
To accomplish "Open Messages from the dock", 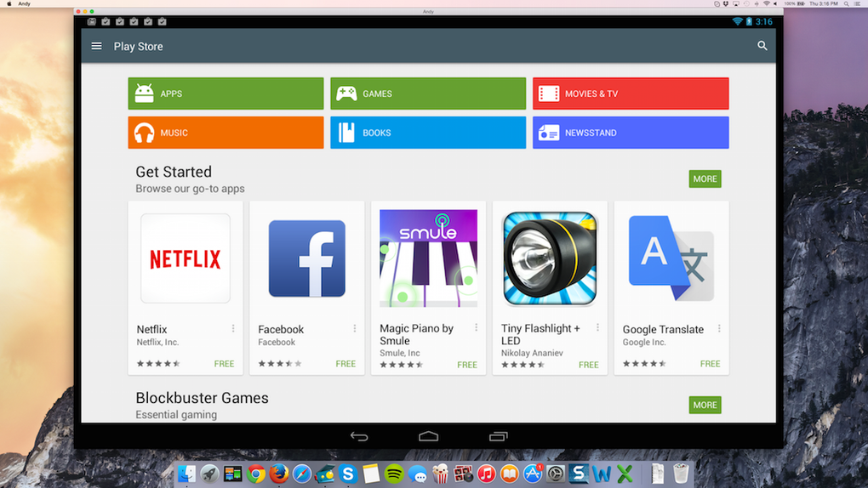I will point(417,474).
